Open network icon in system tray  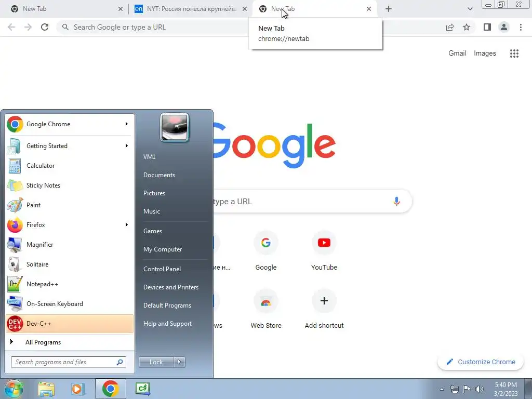[x=454, y=389]
